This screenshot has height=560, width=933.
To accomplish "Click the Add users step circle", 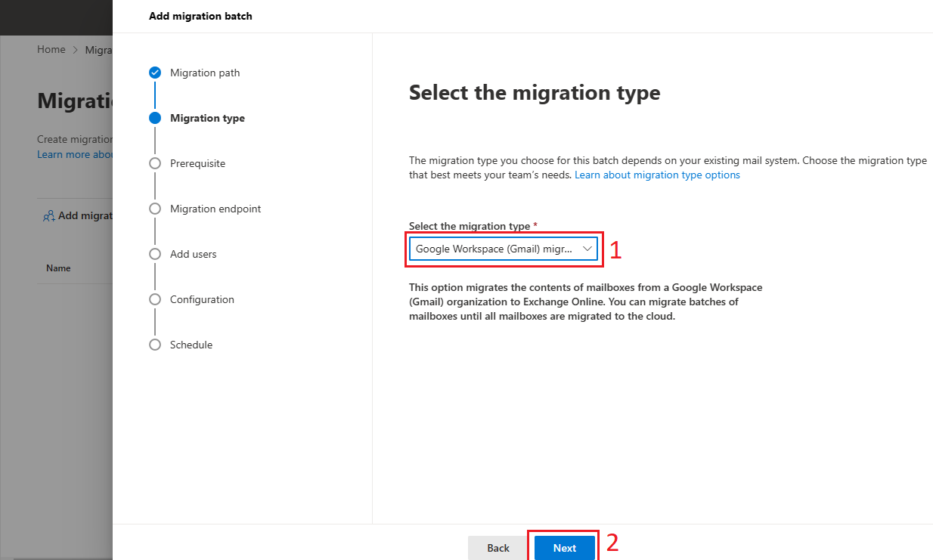I will coord(155,254).
